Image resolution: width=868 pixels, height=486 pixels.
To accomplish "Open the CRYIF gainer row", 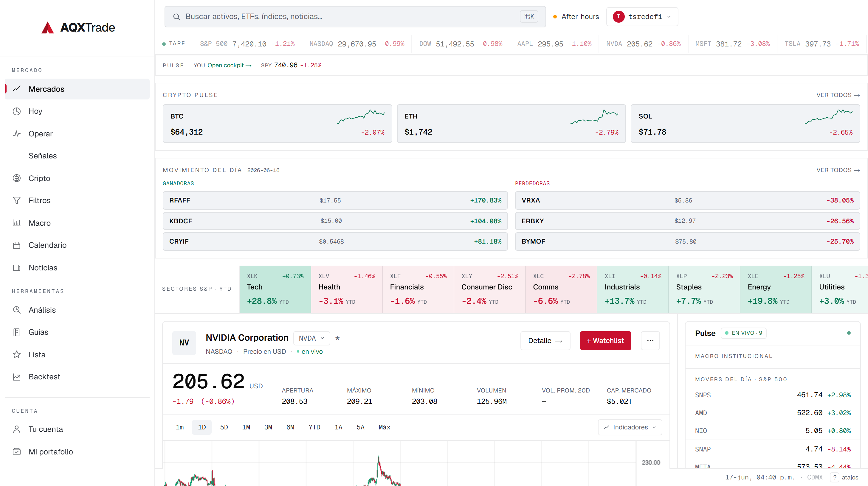I will click(335, 241).
